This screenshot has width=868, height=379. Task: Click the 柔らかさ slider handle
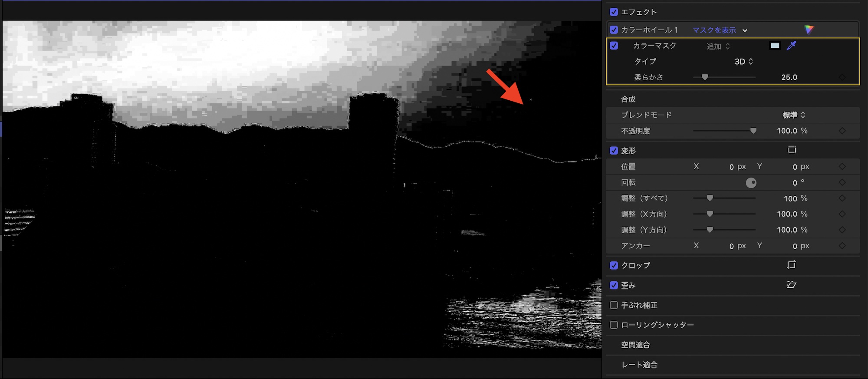point(705,77)
